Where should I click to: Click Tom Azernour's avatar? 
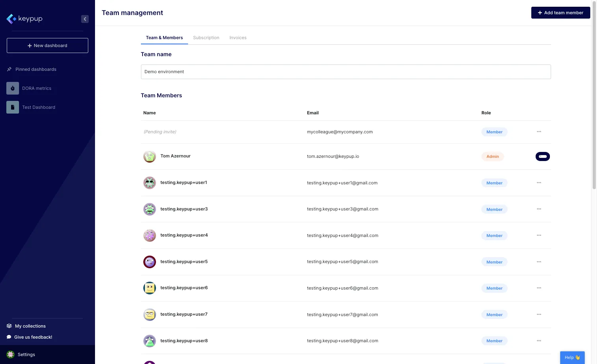[149, 156]
